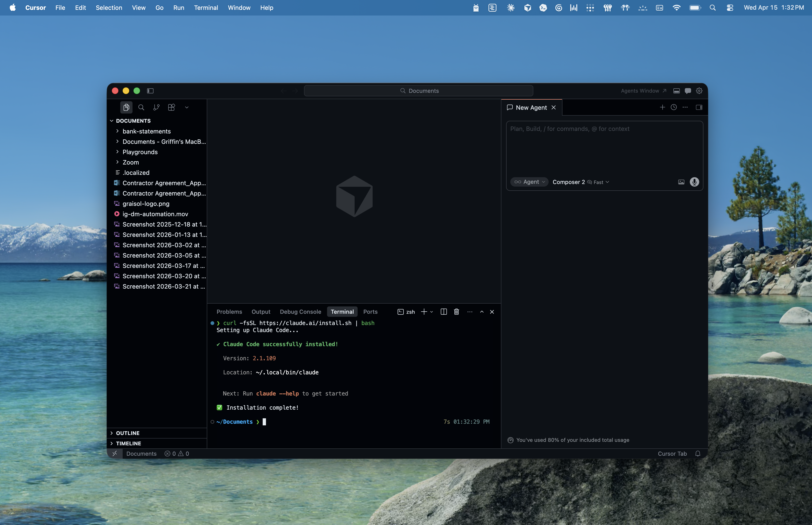Open the Terminal menu in the menu bar
Viewport: 812px width, 525px height.
point(206,8)
